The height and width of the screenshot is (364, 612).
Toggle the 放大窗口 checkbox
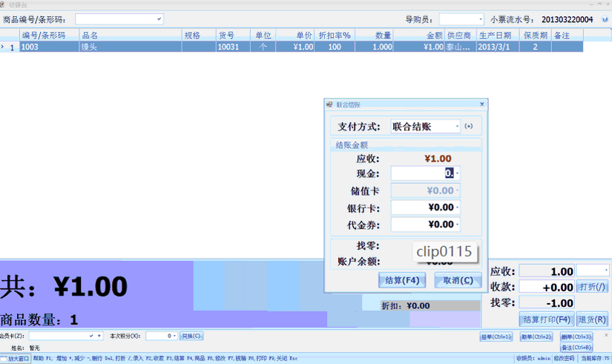coord(4,359)
